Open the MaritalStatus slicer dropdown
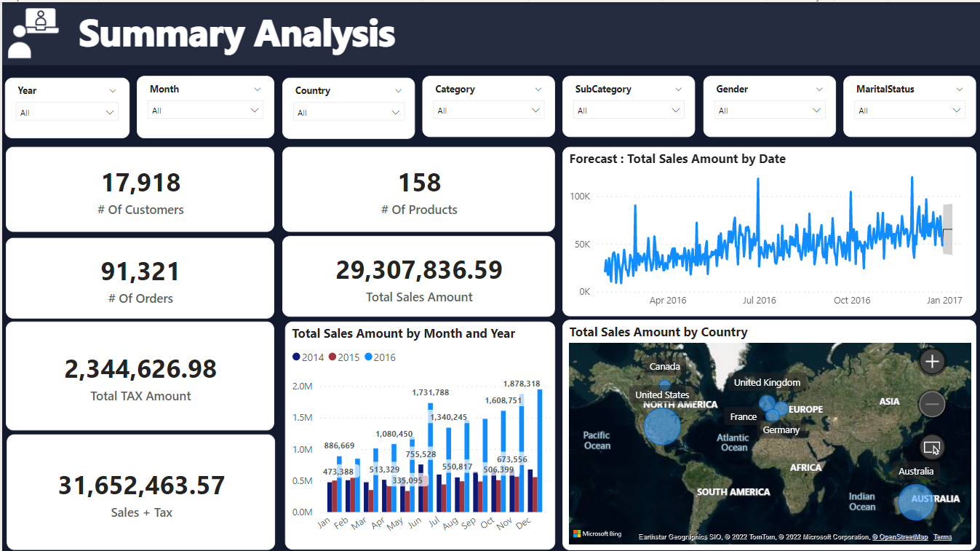The width and height of the screenshot is (980, 551). tap(909, 110)
